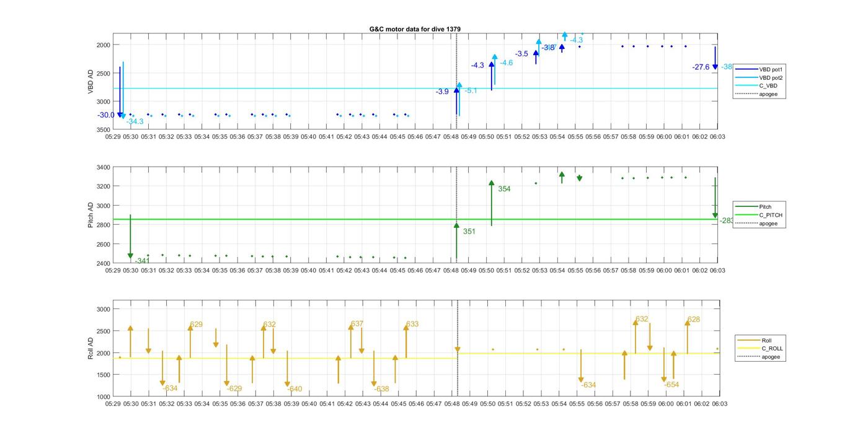Select the VBD AD y-axis label

(91, 82)
